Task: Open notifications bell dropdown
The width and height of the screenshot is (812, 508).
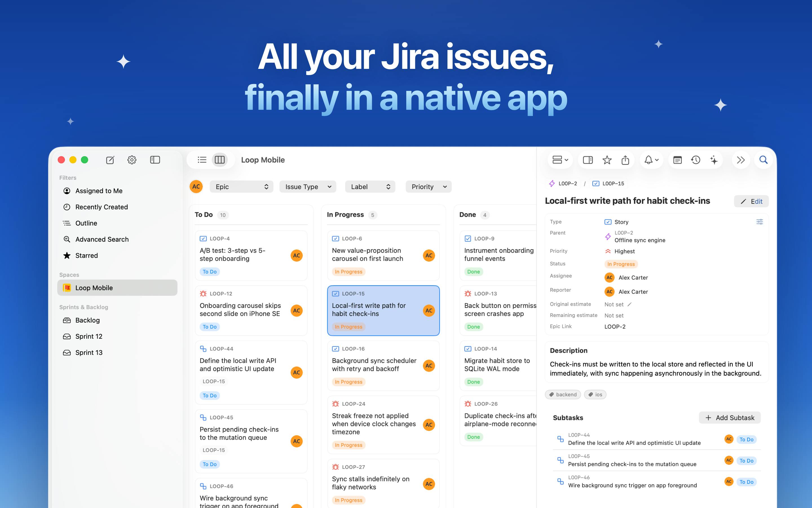Action: tap(652, 160)
